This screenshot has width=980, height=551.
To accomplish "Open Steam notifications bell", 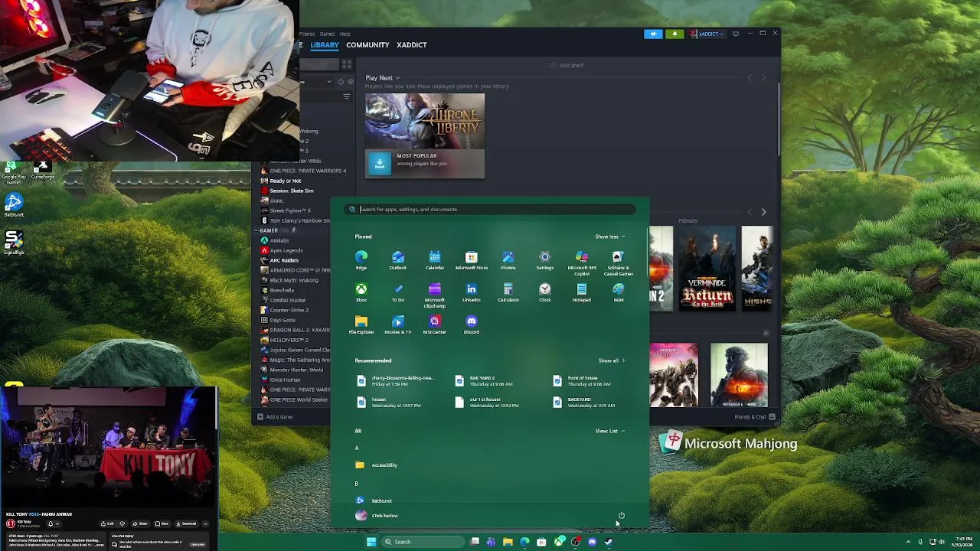I will (x=675, y=34).
